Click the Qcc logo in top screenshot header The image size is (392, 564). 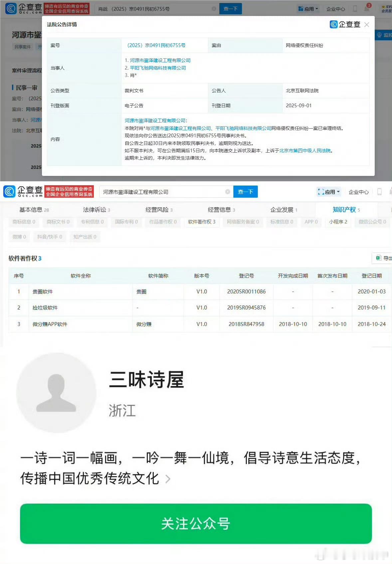(24, 8)
